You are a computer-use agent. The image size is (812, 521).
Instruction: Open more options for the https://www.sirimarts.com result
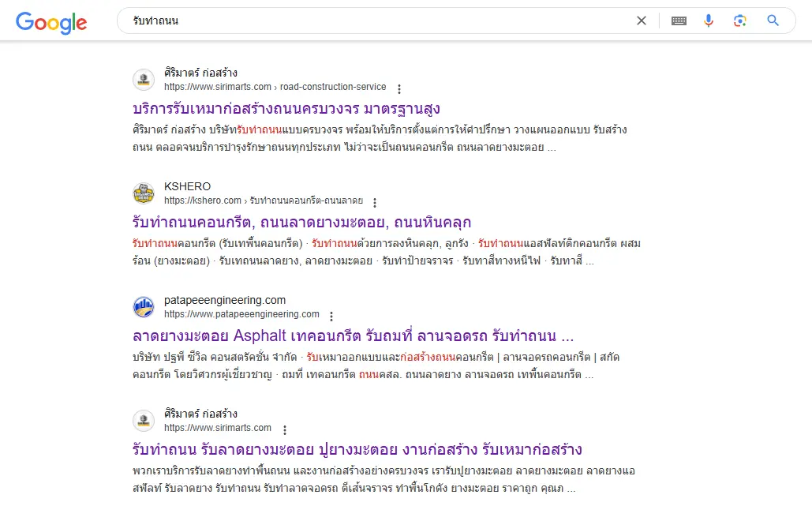coord(284,430)
